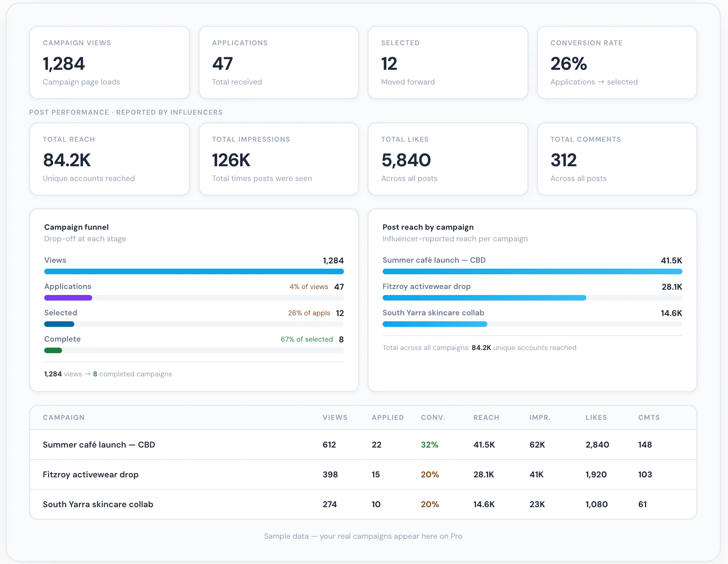
Task: Select the dark blue Selected funnel bar
Action: (x=59, y=324)
